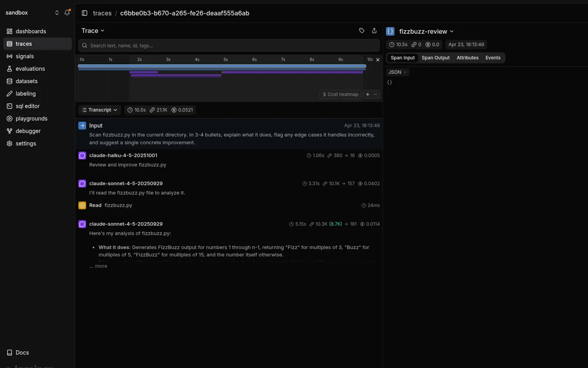Click the fizzbuzz-review span icon
Image resolution: width=588 pixels, height=368 pixels.
coord(390,31)
